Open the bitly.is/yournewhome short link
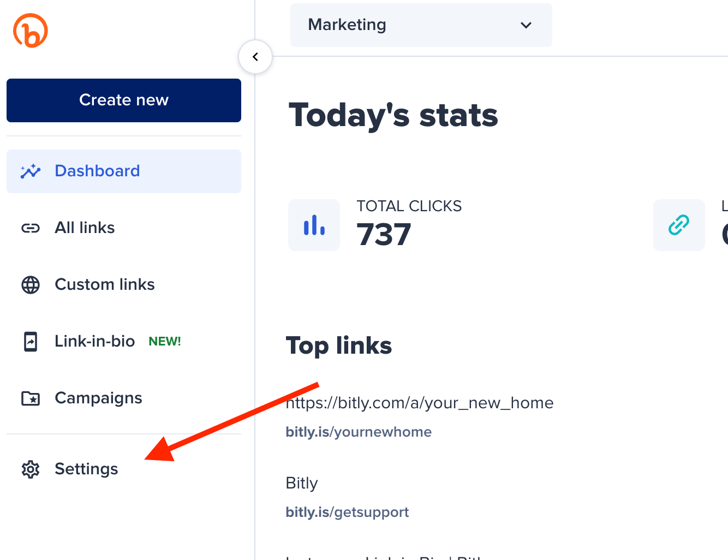The height and width of the screenshot is (560, 728). click(359, 432)
